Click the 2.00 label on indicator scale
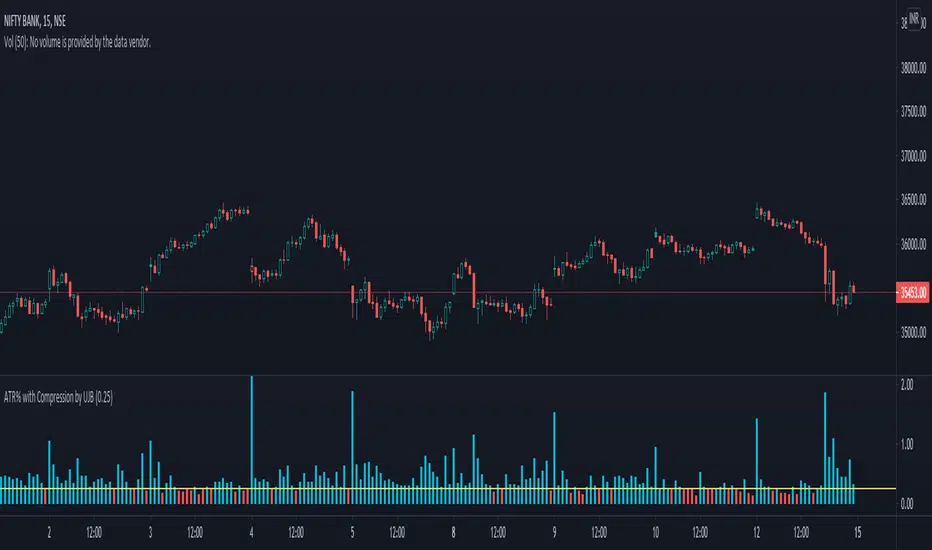 point(908,385)
